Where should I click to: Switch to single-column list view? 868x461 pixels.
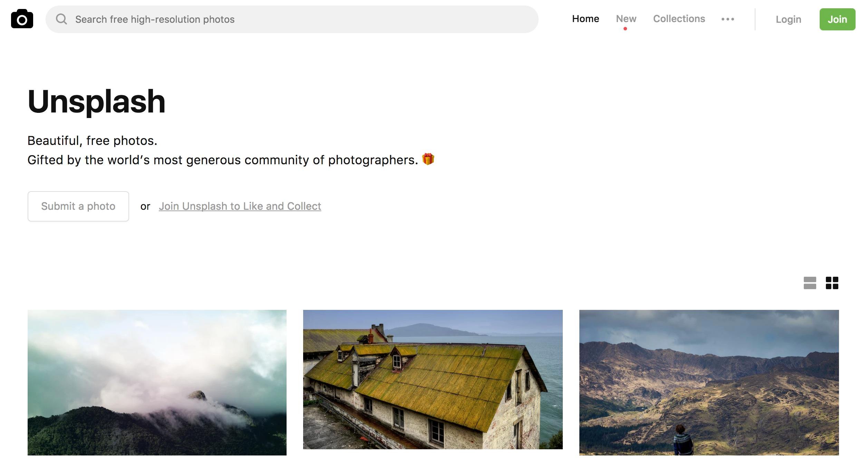810,283
